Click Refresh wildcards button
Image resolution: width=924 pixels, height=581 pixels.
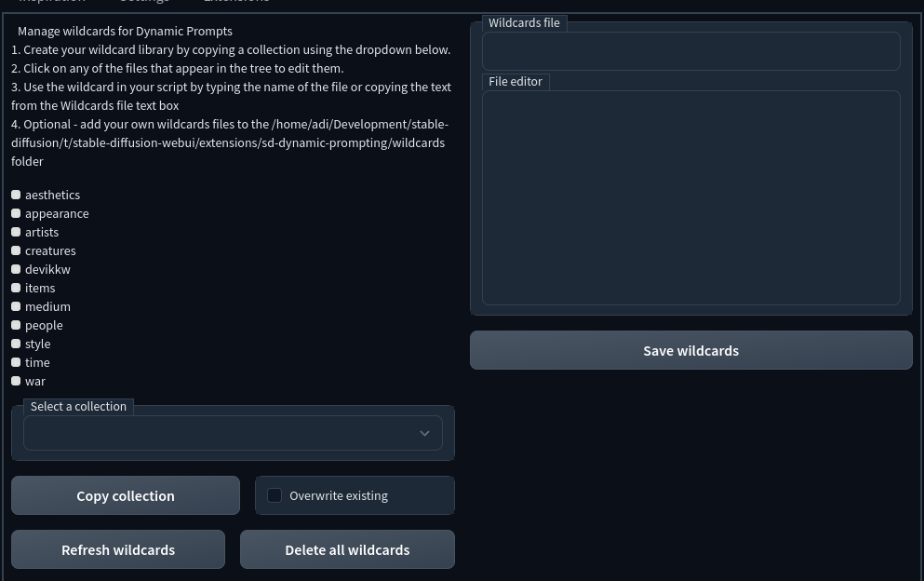118,549
